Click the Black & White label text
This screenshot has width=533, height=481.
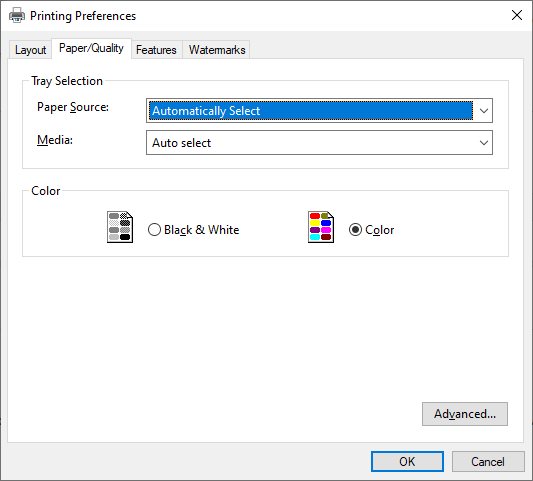pyautogui.click(x=202, y=230)
